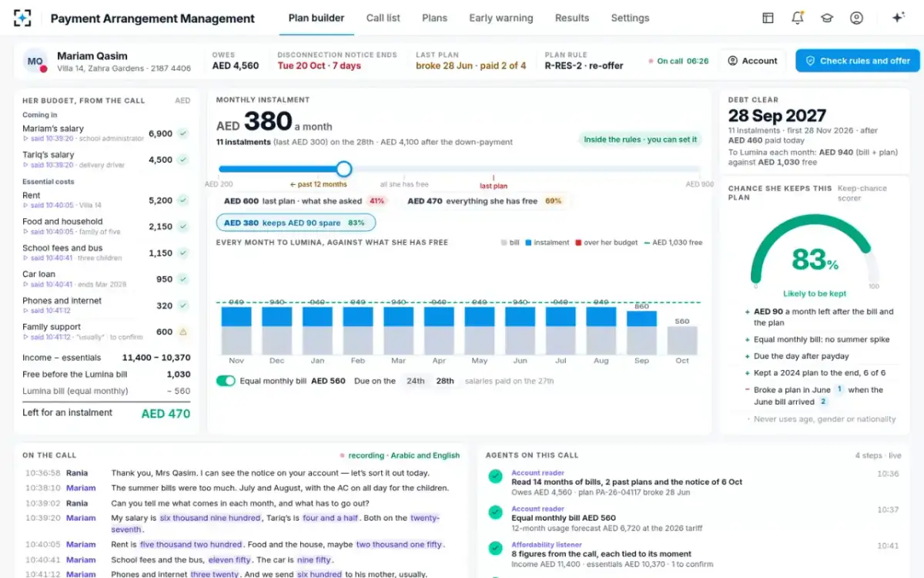Click the 83% keep-chance gauge
This screenshot has width=924, height=578.
point(815,253)
